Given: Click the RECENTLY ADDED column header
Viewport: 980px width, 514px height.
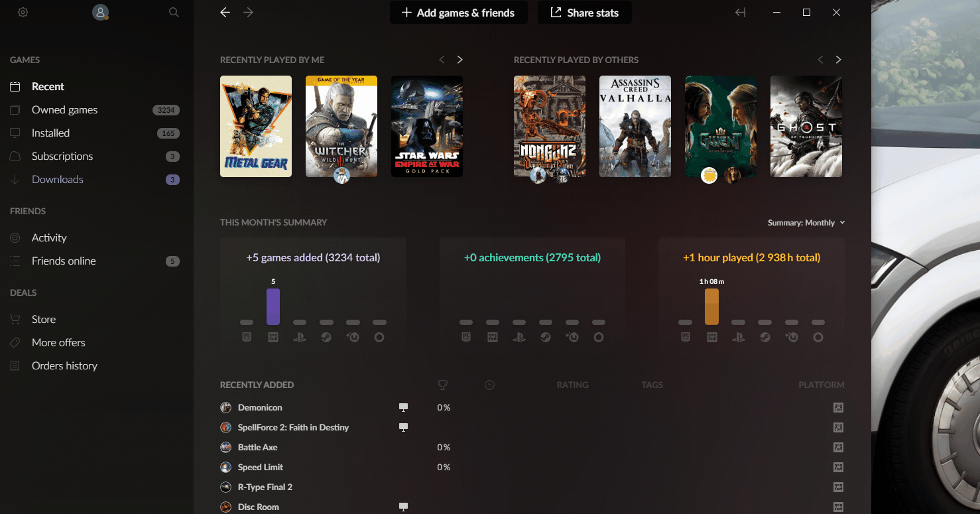Looking at the screenshot, I should (257, 385).
